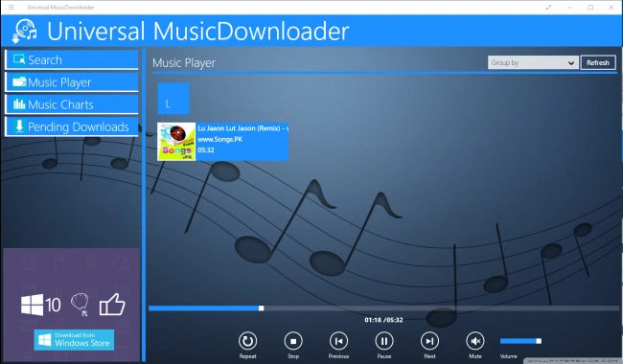
Task: Adjust the Volume slider
Action: pyautogui.click(x=520, y=341)
